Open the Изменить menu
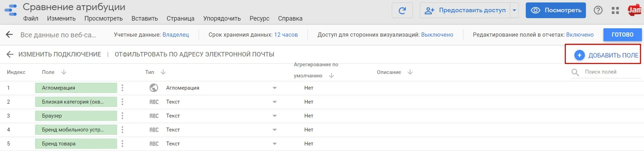The height and width of the screenshot is (151, 644). 61,18
